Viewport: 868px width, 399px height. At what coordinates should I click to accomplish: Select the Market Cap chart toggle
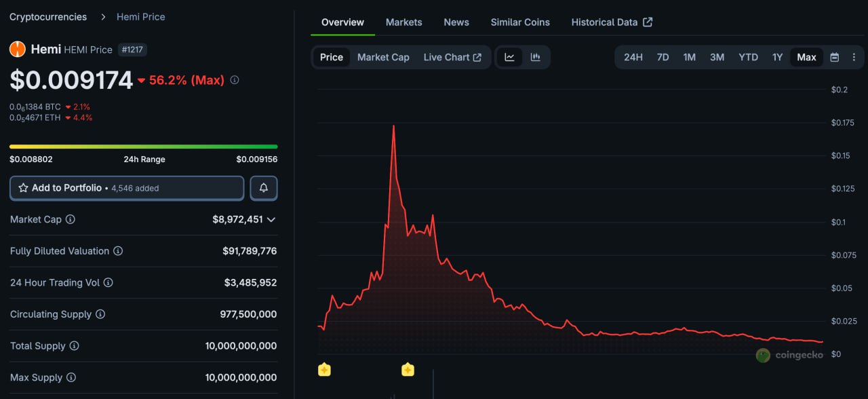tap(383, 57)
